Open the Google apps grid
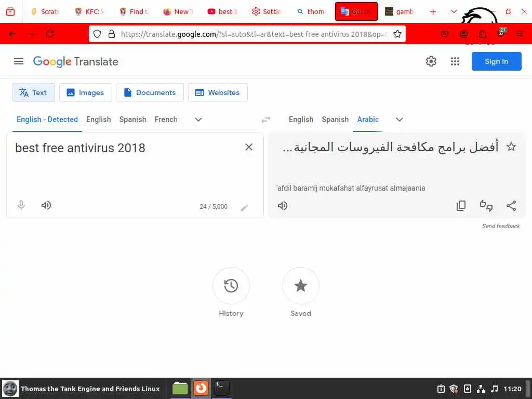 (x=455, y=61)
